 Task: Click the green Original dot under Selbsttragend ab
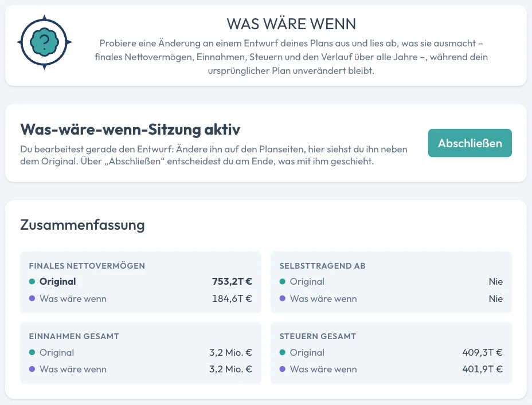(x=282, y=282)
